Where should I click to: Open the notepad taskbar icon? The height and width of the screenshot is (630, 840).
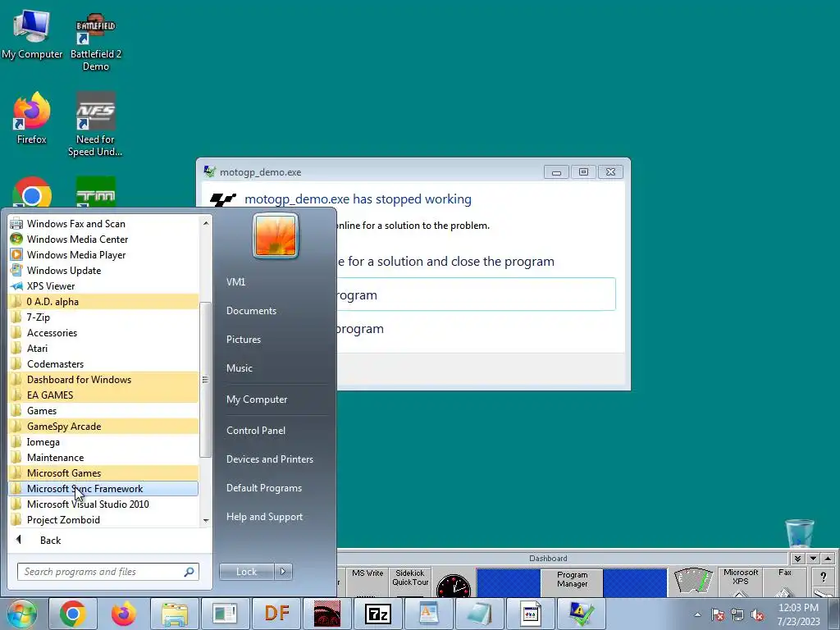(x=479, y=614)
